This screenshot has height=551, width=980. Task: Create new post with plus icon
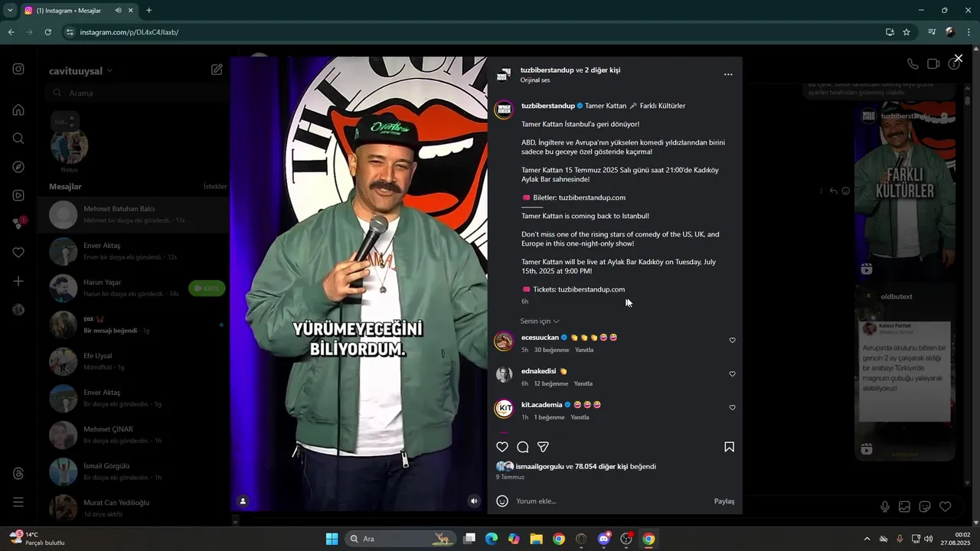18,281
